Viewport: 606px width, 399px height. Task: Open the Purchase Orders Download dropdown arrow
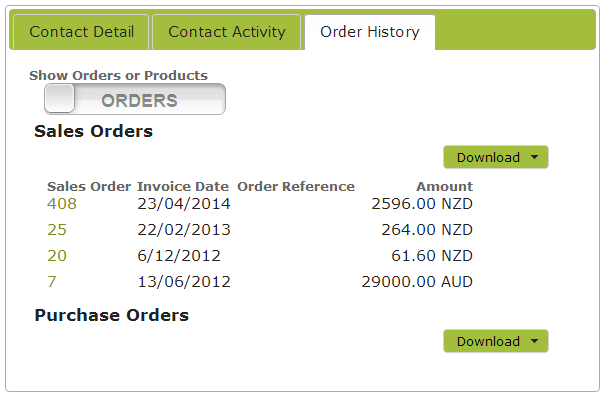point(535,341)
